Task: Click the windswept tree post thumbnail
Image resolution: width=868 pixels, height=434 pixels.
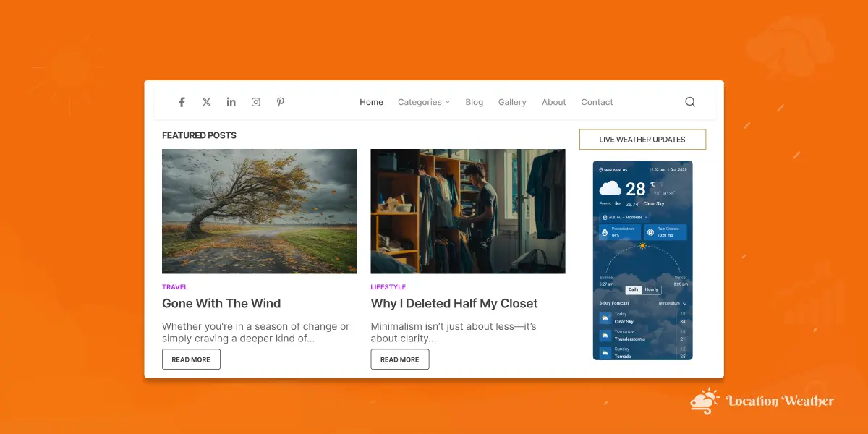Action: (259, 211)
